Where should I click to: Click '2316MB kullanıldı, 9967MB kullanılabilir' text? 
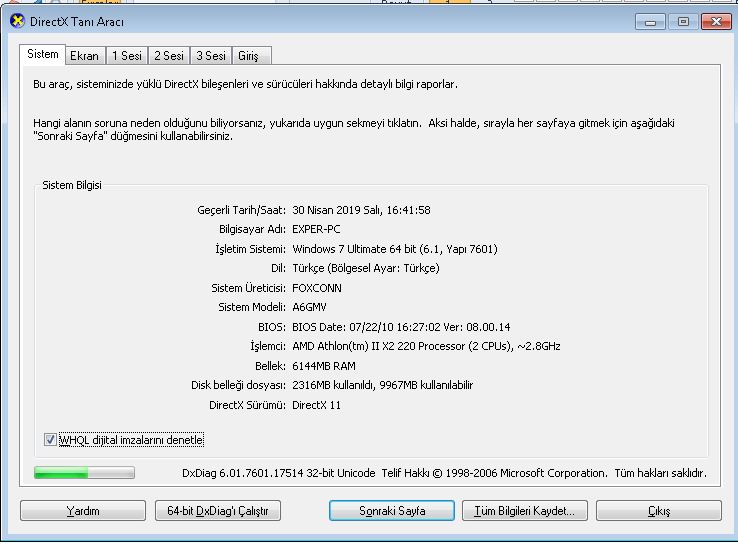383,385
